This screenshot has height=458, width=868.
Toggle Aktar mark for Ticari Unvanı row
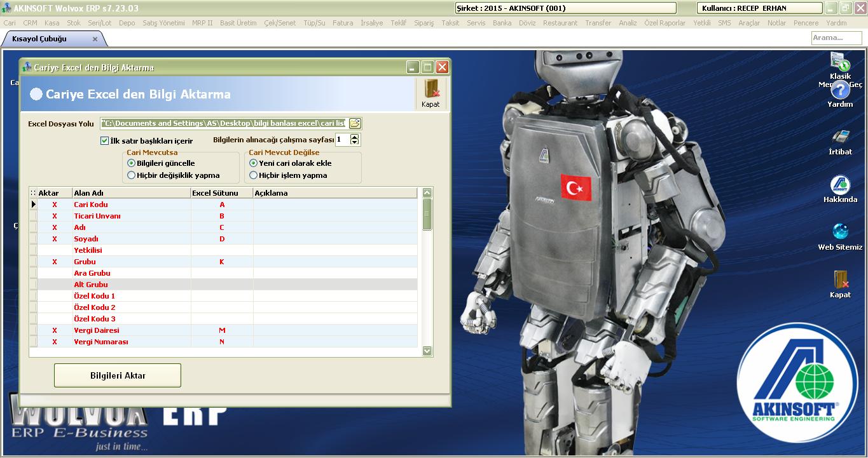coord(55,216)
